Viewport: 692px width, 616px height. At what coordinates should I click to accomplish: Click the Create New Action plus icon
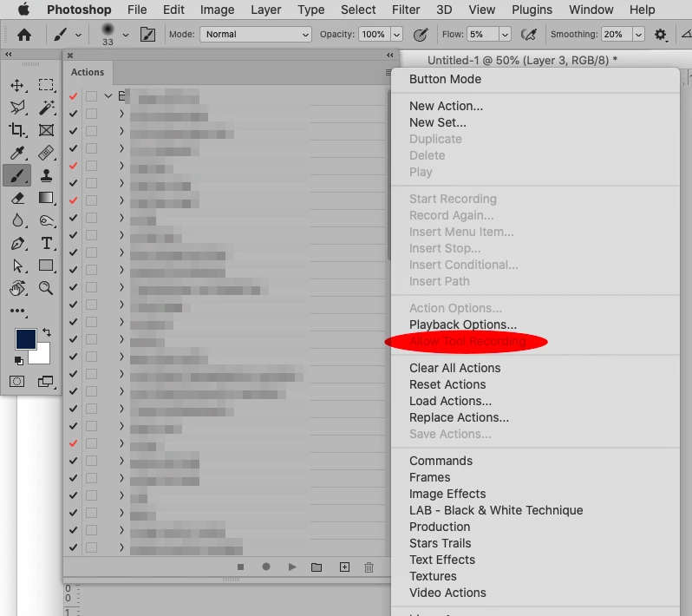(344, 567)
